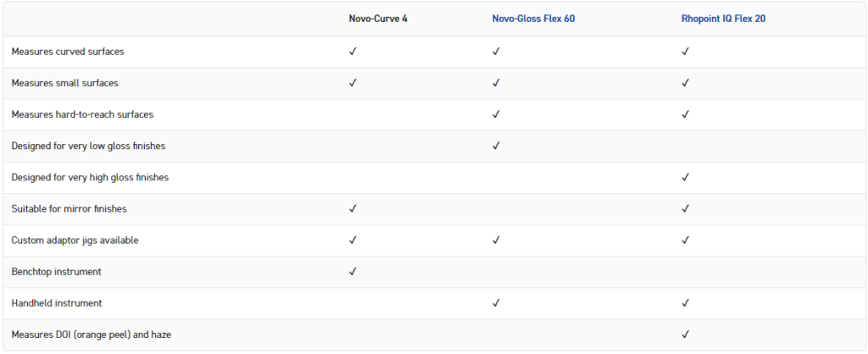This screenshot has width=868, height=354.
Task: Click Rhopoint IQ Flex 20 custom adaptor jigs checkmark
Action: [x=685, y=241]
